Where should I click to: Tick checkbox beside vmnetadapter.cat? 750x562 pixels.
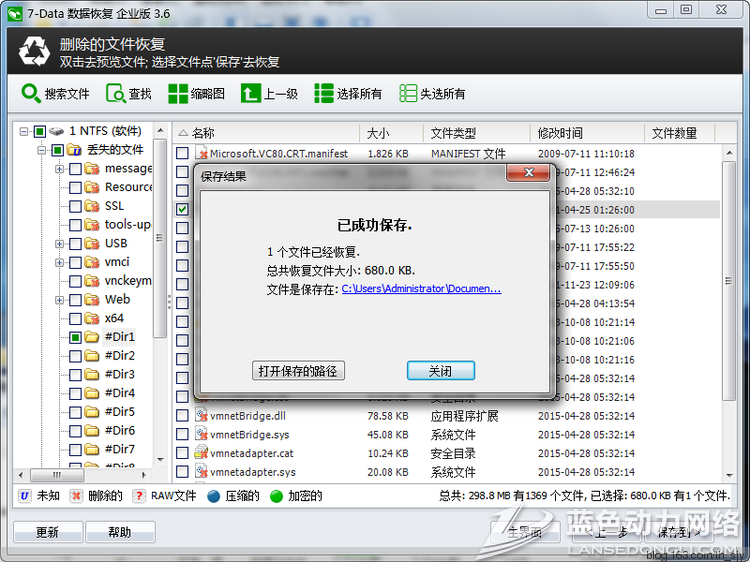click(182, 454)
